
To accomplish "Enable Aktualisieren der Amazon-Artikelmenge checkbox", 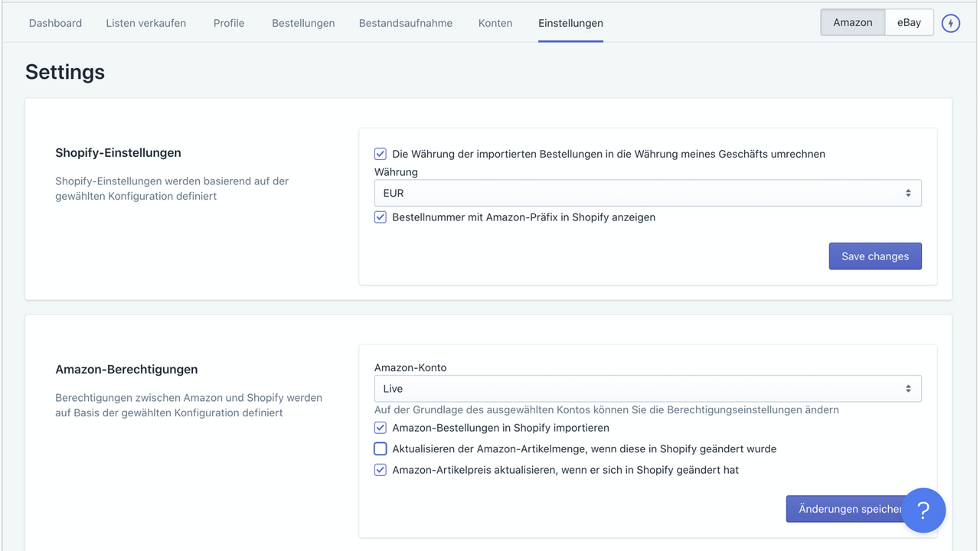I will coord(381,448).
